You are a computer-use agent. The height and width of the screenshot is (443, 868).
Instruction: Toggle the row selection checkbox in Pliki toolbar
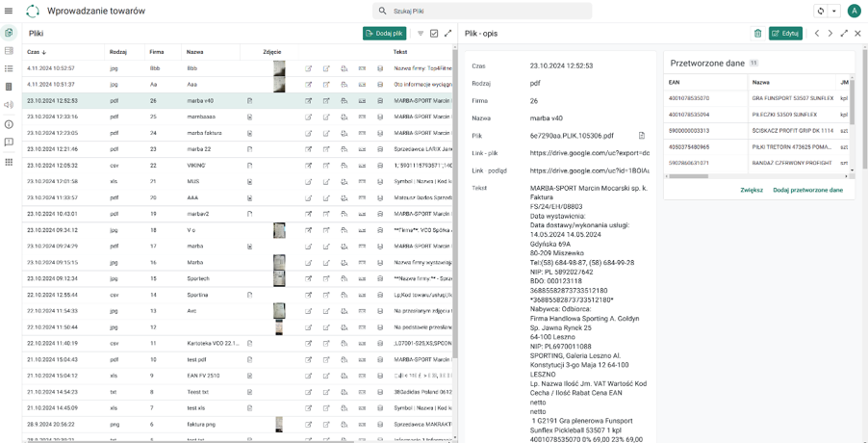tap(434, 33)
